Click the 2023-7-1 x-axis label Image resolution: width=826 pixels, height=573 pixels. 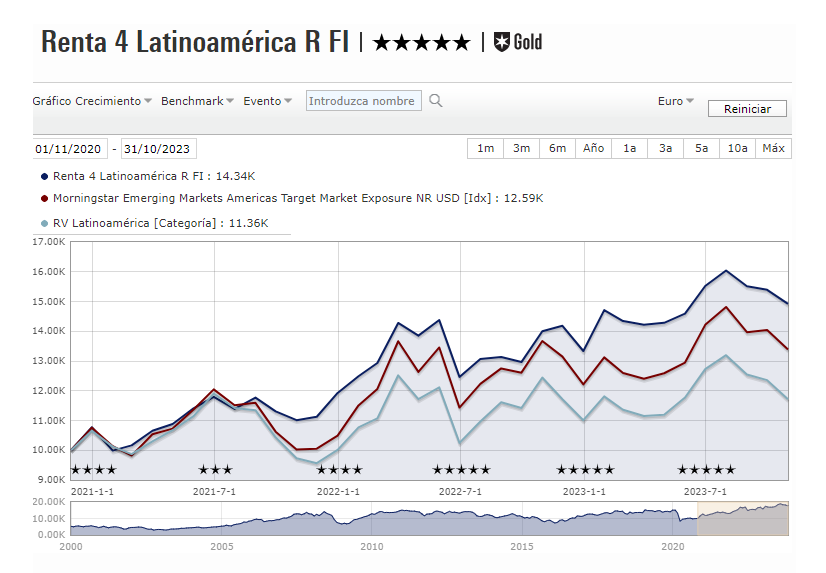pyautogui.click(x=705, y=492)
